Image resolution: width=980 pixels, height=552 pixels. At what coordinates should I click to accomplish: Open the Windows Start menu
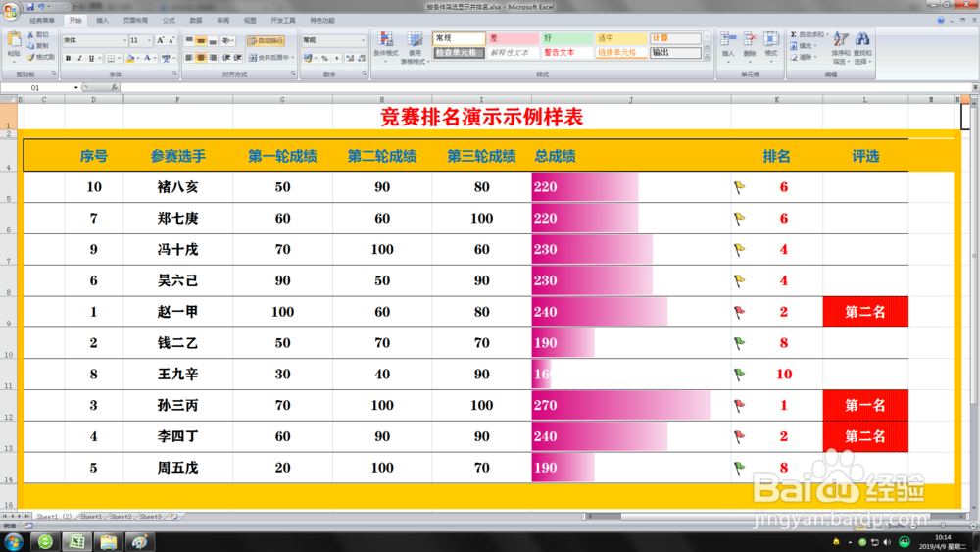[x=13, y=541]
